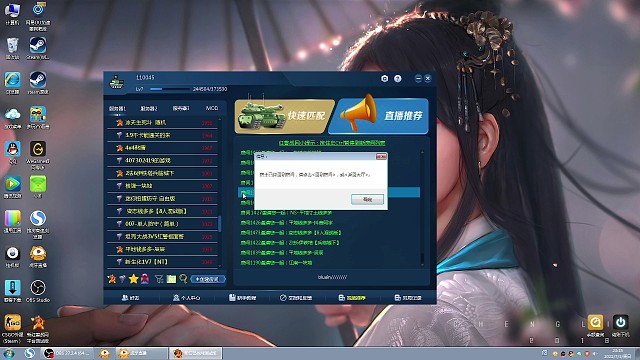Open the QQ penguin desktop icon
The width and height of the screenshot is (640, 360).
(12, 152)
